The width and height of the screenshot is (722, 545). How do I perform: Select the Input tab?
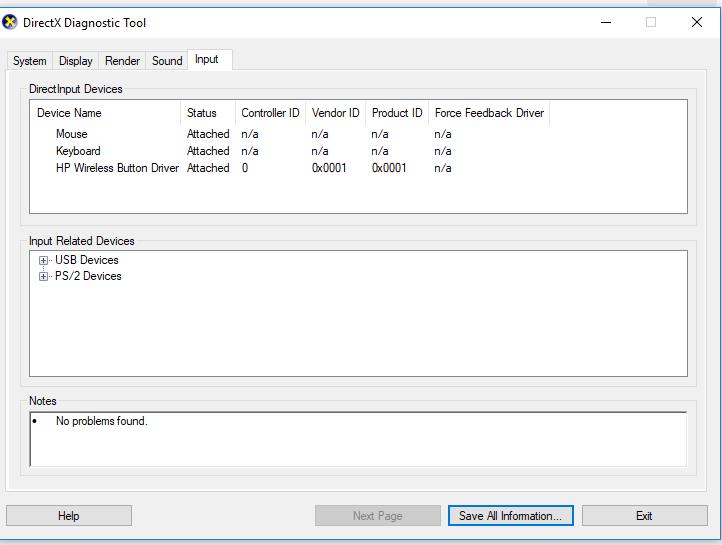point(210,59)
